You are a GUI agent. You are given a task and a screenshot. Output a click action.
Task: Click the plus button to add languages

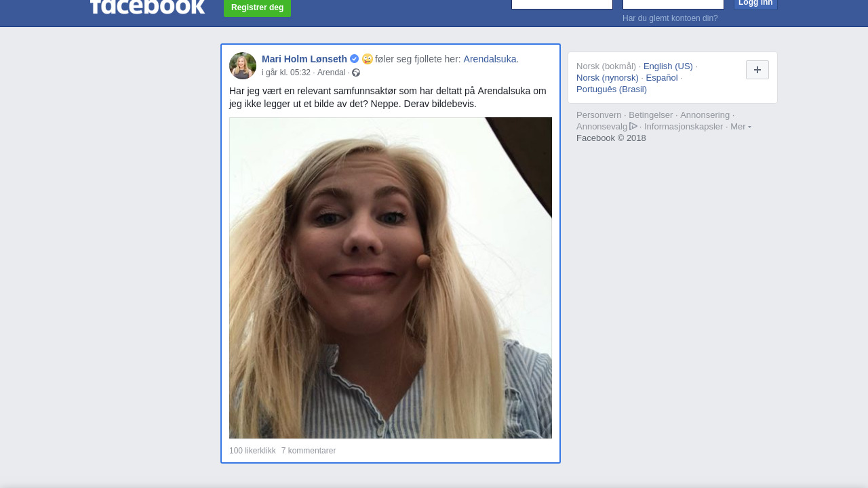tap(757, 70)
